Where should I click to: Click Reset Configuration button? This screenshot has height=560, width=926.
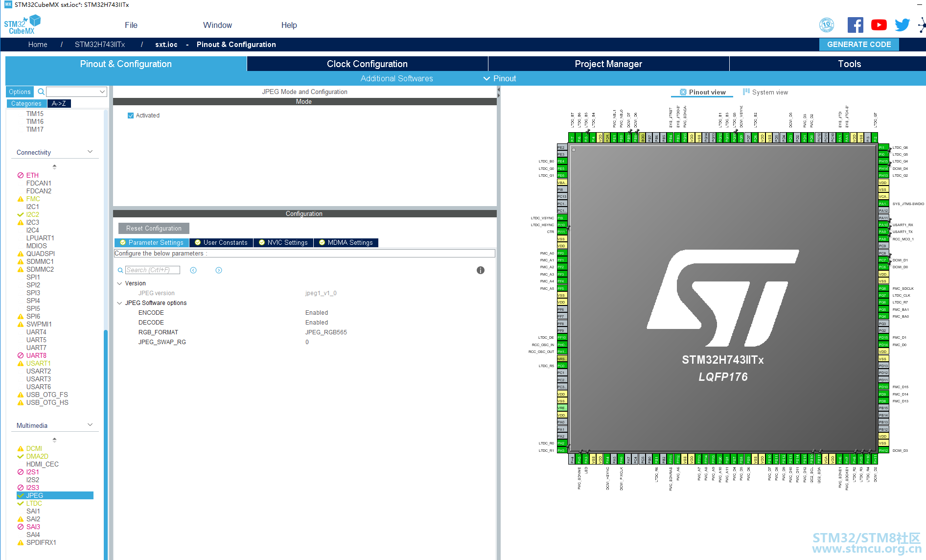click(x=154, y=229)
